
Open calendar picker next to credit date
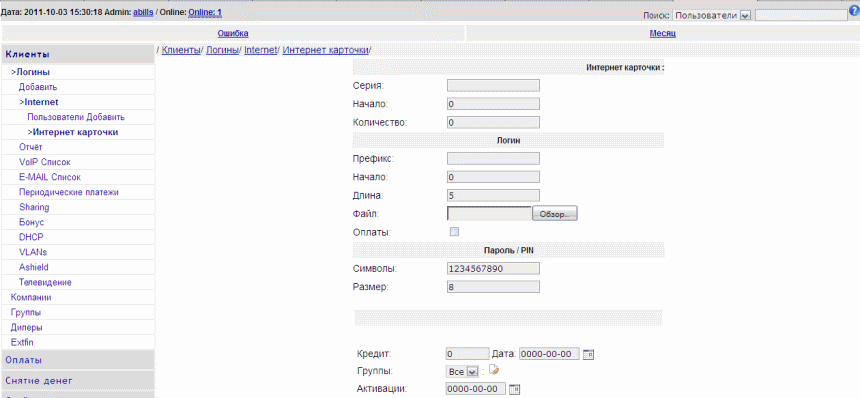[589, 354]
